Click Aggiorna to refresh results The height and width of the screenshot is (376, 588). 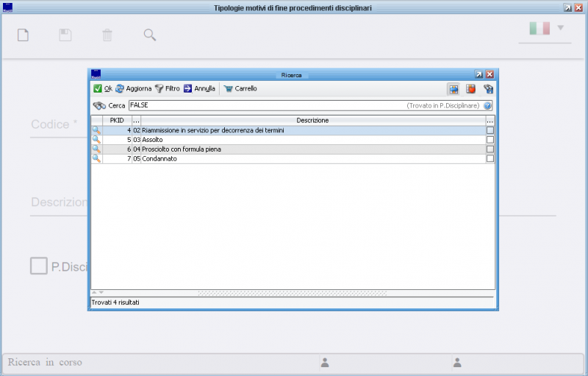click(x=134, y=88)
